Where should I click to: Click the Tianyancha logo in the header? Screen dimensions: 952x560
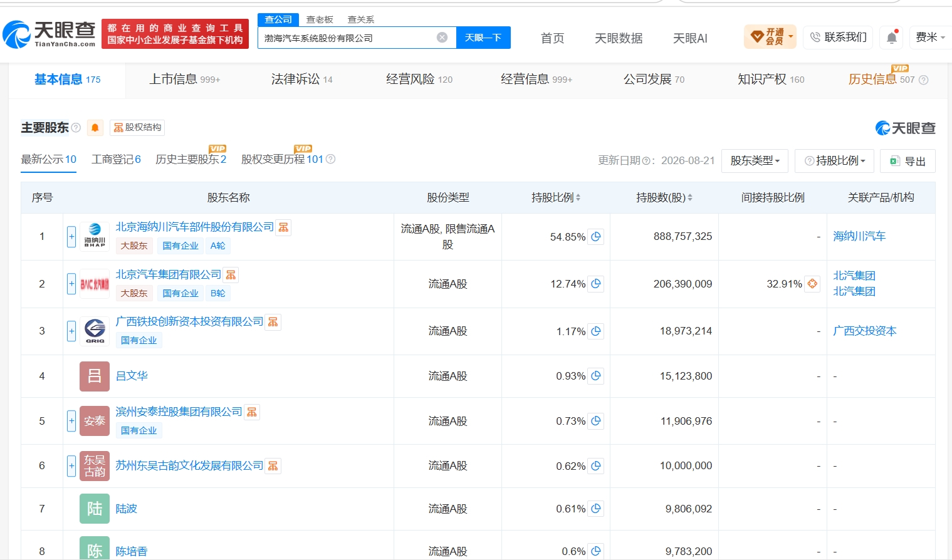[49, 34]
